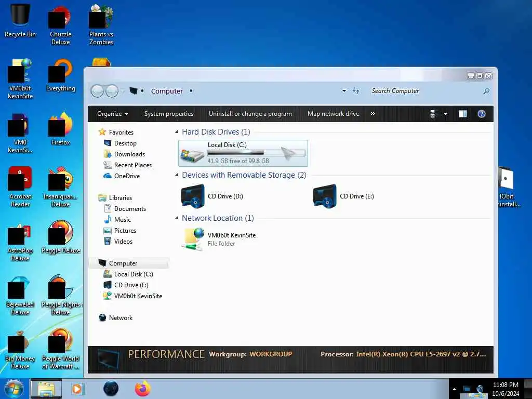
Task: Select AstroPop Deluxe desktop shortcut
Action: coord(20,241)
